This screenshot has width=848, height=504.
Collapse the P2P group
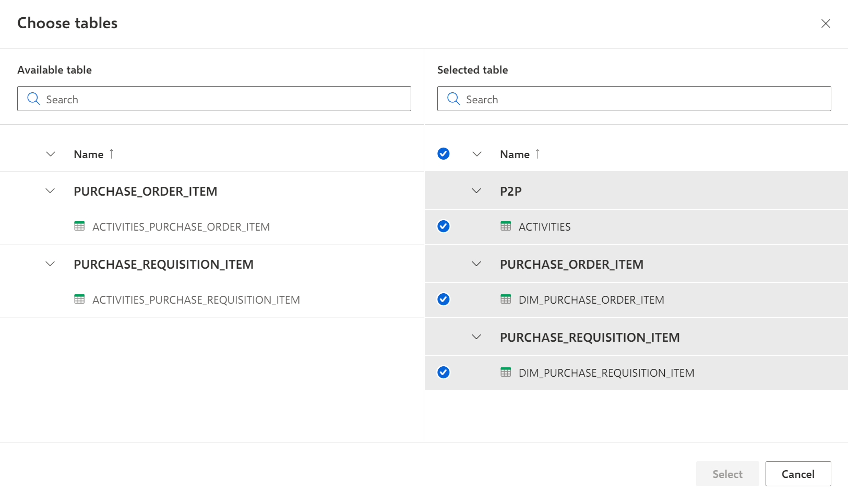pos(476,191)
